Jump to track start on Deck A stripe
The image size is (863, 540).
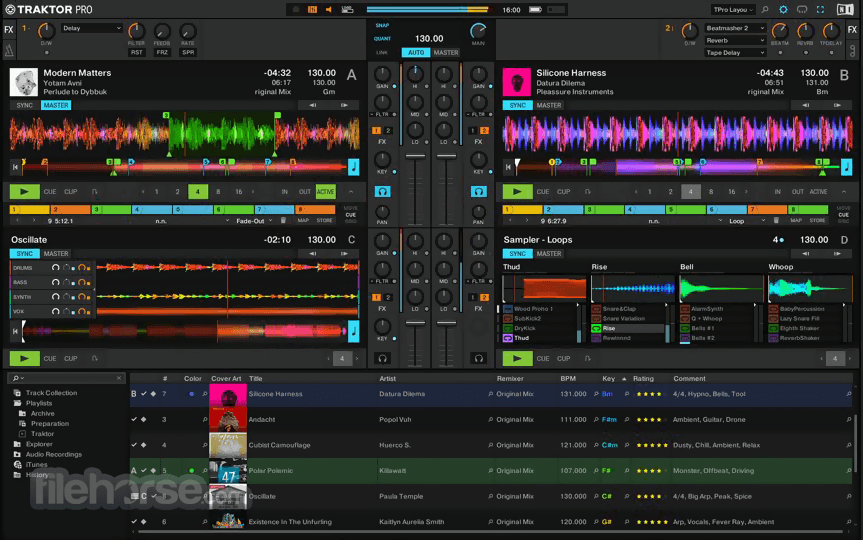click(15, 167)
